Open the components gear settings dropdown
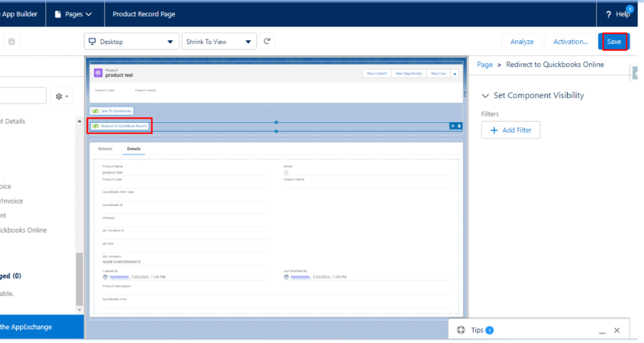The height and width of the screenshot is (343, 644). 63,96
